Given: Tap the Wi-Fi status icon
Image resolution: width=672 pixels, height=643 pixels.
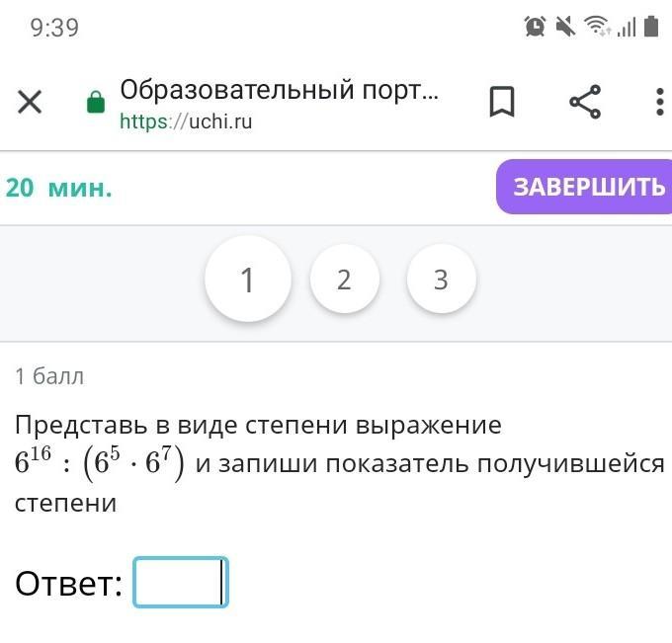Looking at the screenshot, I should pyautogui.click(x=598, y=26).
